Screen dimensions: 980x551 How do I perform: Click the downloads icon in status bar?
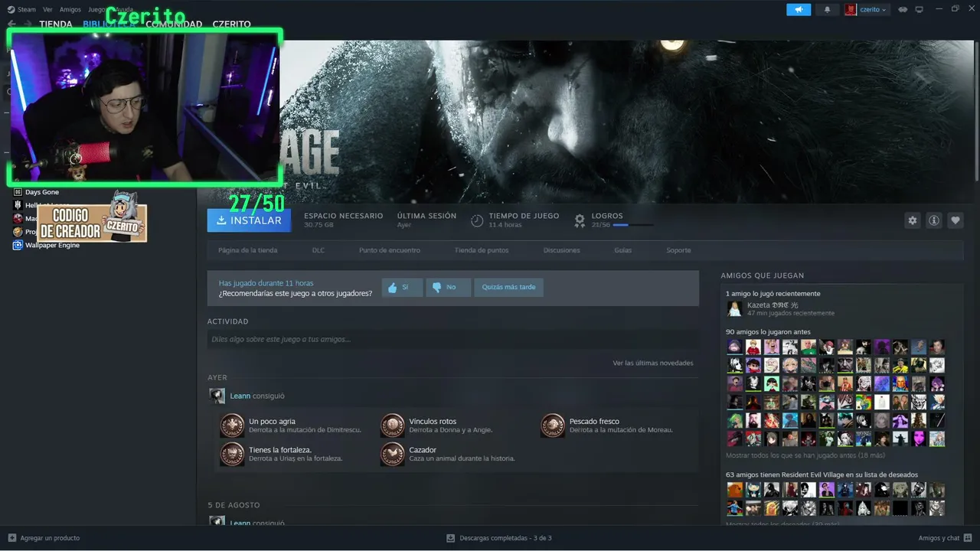451,538
